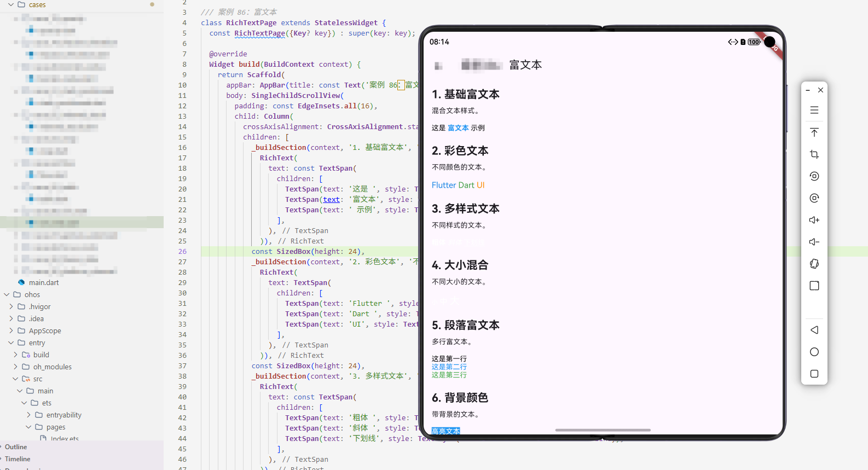Pin the emulator window always on top

pos(814,132)
